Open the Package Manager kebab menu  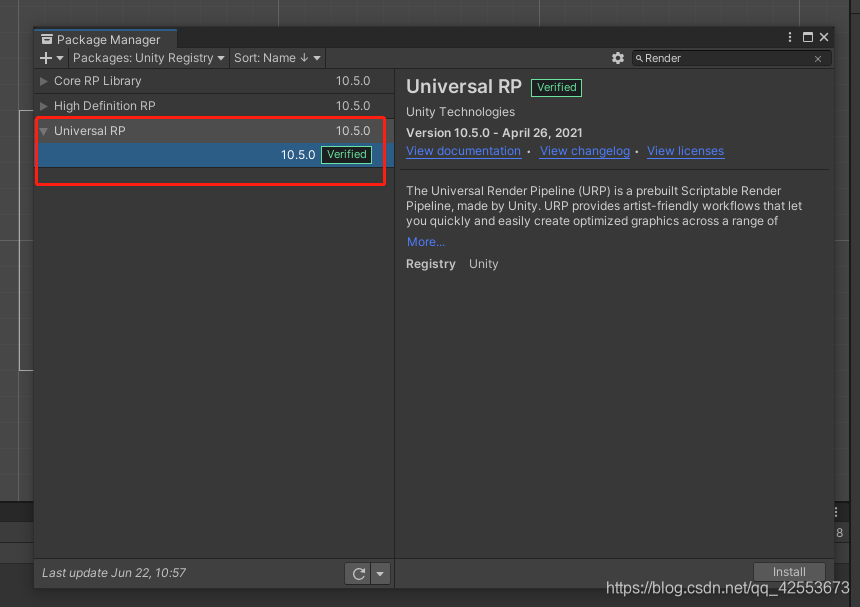click(x=790, y=37)
